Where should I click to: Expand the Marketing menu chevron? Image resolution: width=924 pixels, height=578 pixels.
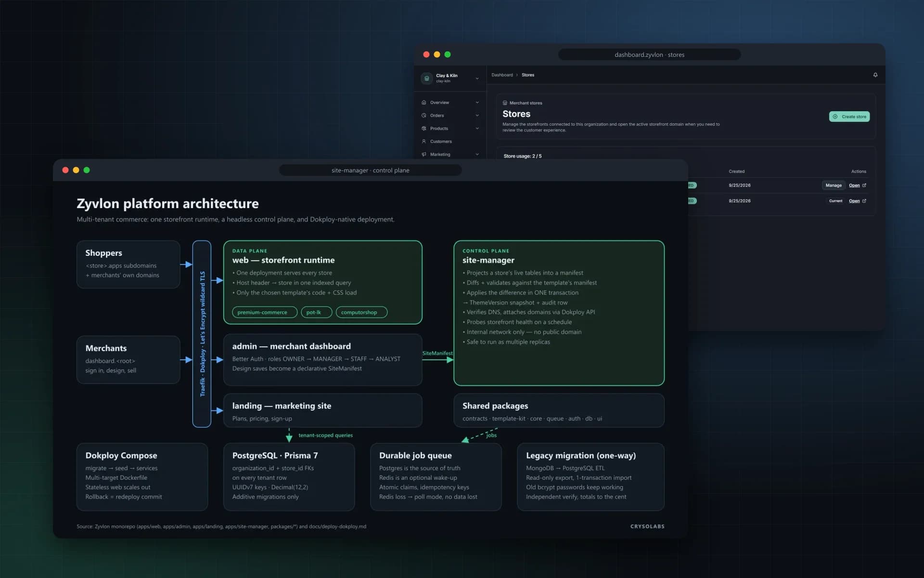tap(477, 155)
